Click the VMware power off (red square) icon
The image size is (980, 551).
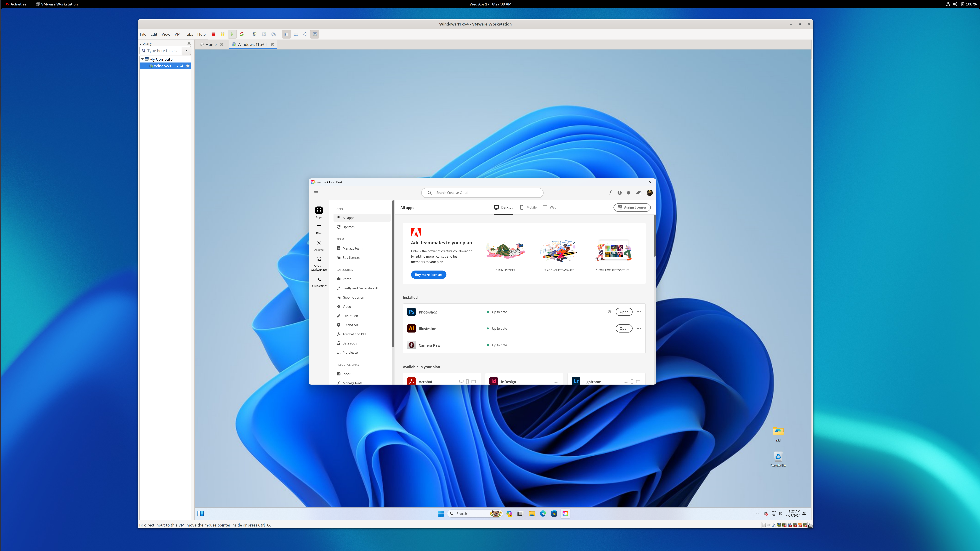[x=213, y=34]
